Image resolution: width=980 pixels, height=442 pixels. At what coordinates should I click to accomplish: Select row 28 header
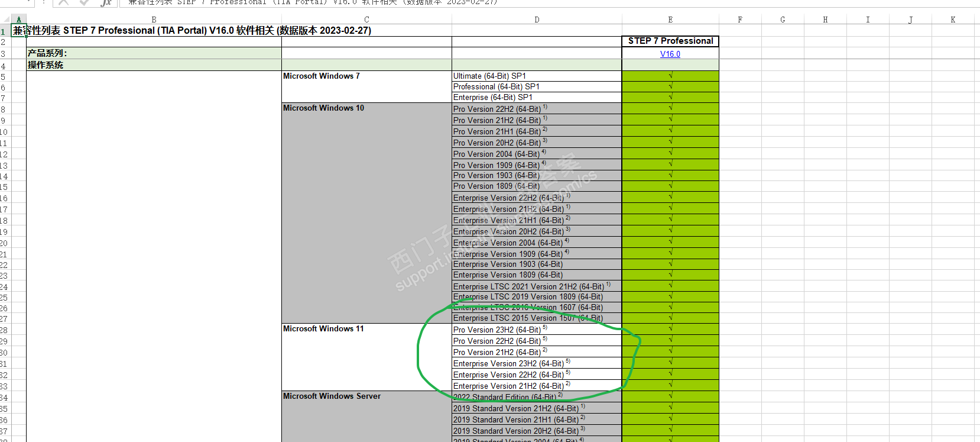tap(5, 330)
